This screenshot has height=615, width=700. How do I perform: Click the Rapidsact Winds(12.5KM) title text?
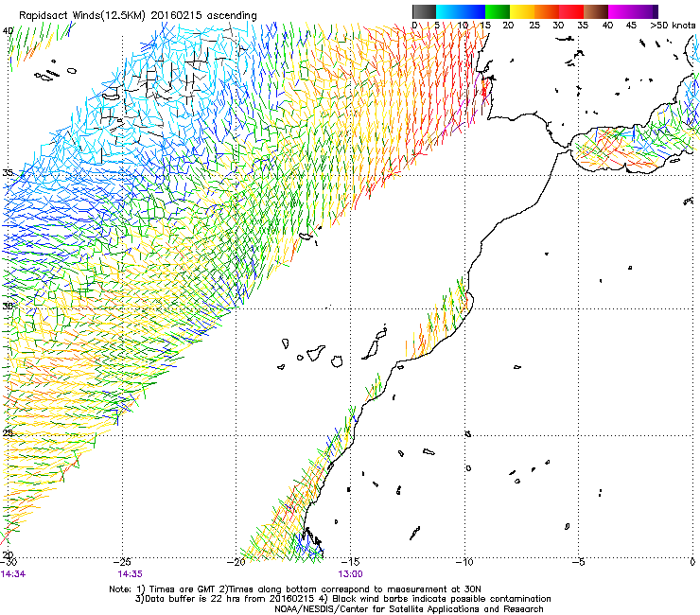pyautogui.click(x=138, y=15)
